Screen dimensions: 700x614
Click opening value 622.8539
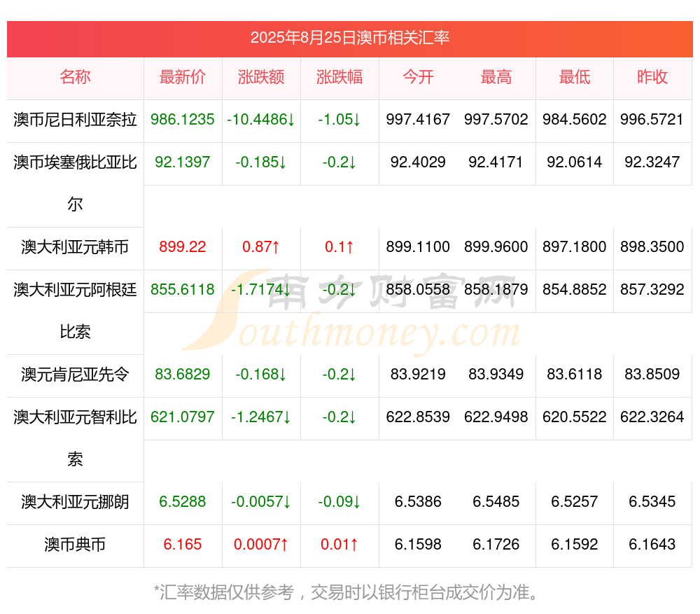coord(418,417)
